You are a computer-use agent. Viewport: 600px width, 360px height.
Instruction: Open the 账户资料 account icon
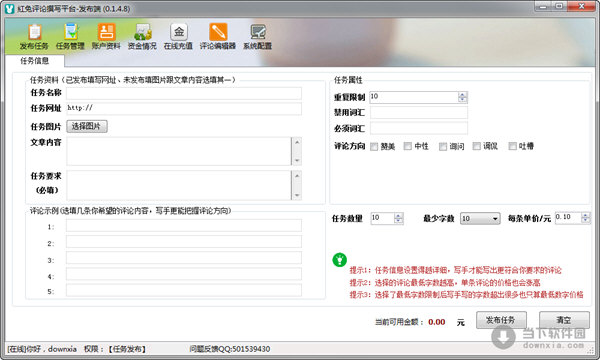pos(106,37)
